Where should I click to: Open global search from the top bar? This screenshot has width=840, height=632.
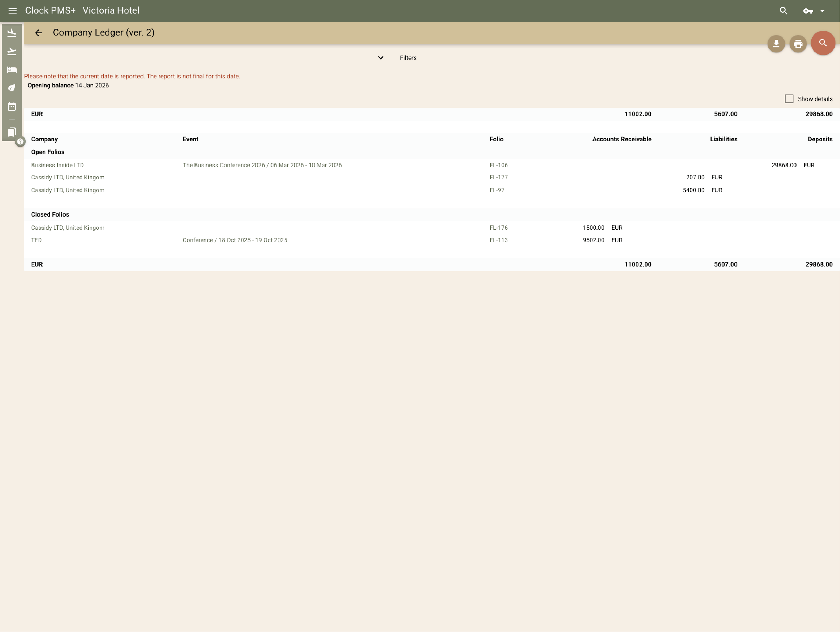click(x=783, y=11)
